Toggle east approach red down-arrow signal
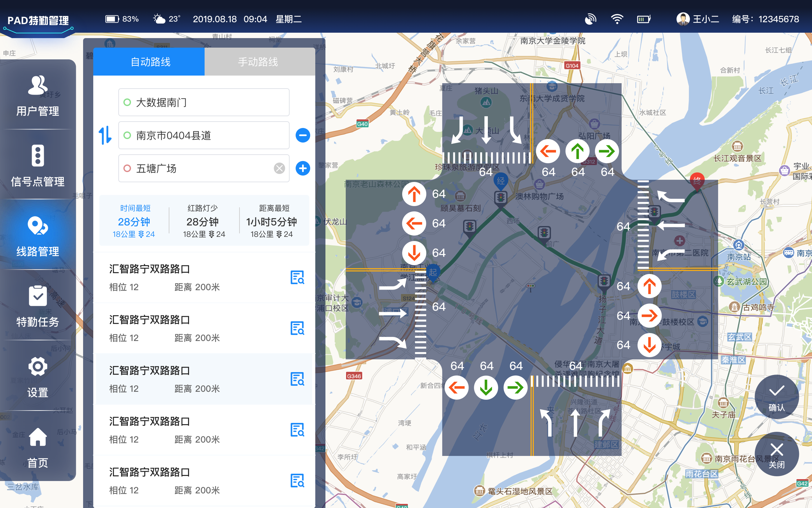 click(649, 345)
